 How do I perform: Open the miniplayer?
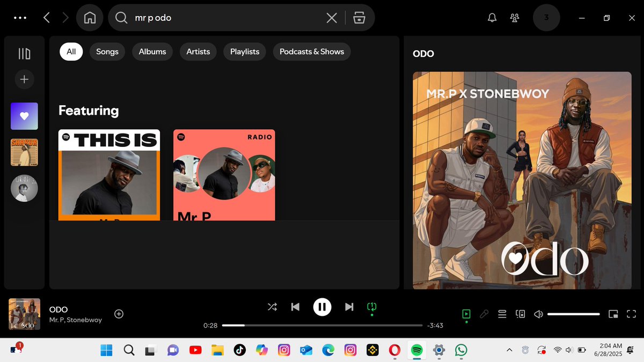tap(613, 314)
